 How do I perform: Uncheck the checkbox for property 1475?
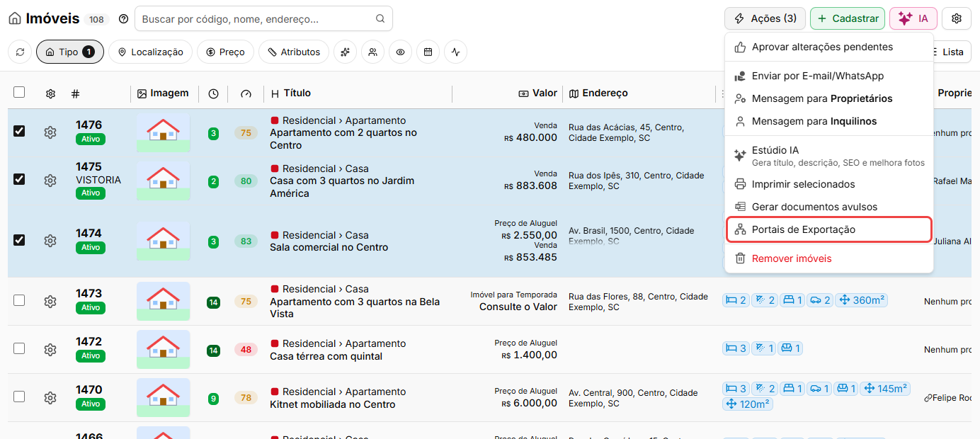19,179
